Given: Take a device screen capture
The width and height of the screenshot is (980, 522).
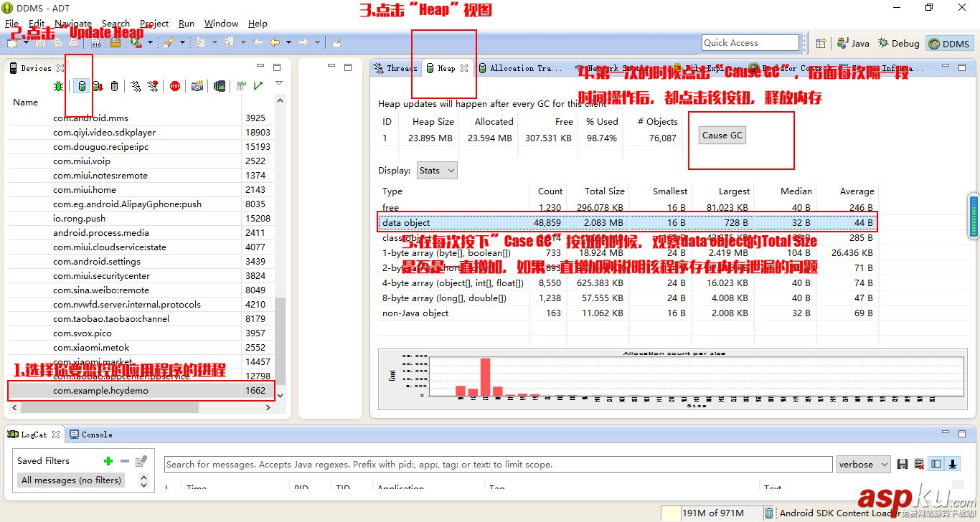Looking at the screenshot, I should (x=197, y=86).
